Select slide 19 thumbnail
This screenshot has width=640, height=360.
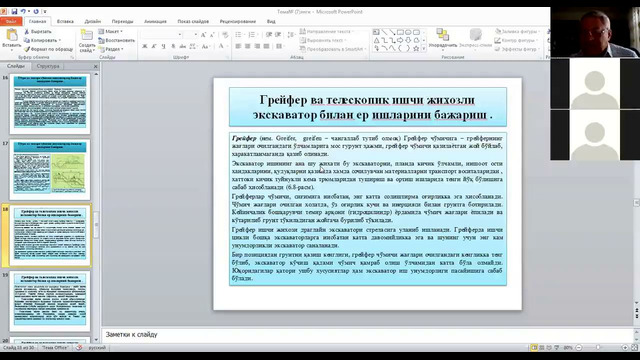point(50,301)
